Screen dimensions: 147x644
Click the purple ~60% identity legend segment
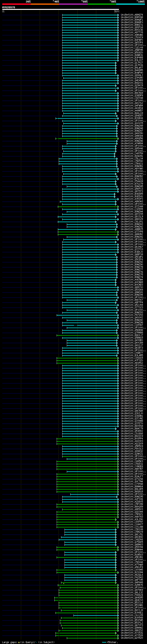click(x=73, y=4)
